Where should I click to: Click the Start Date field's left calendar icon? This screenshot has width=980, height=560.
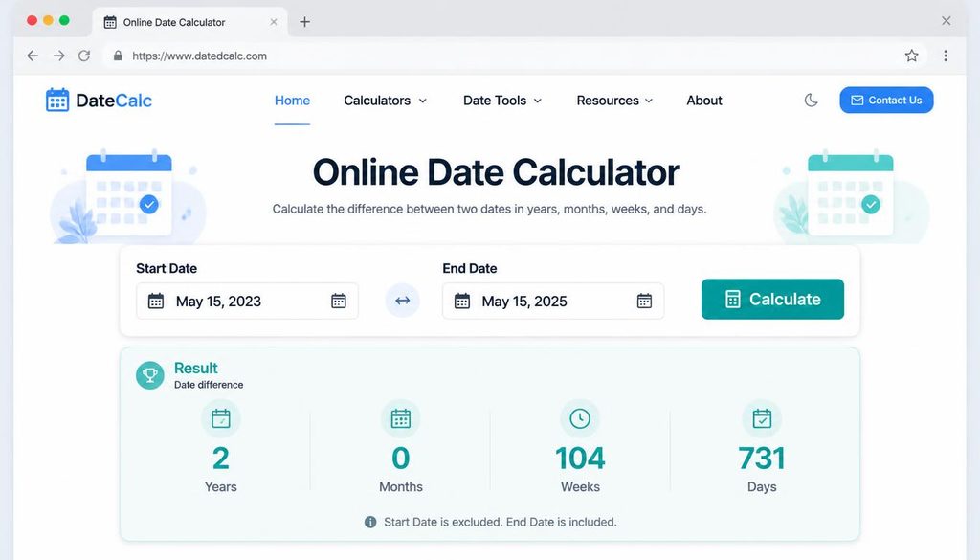[x=156, y=302]
